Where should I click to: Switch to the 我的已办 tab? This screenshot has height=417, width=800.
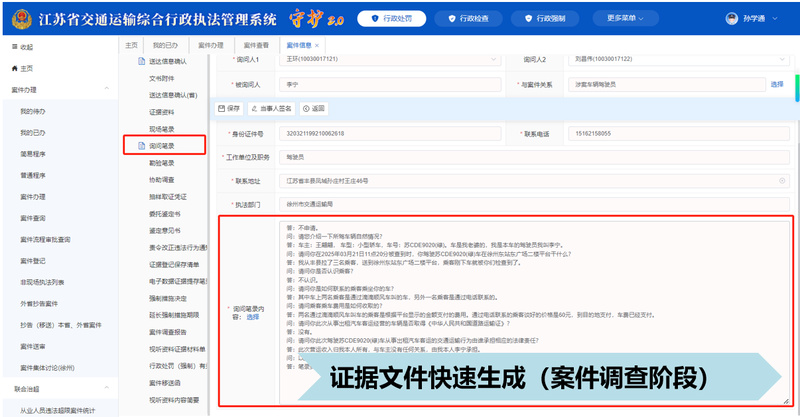coord(164,45)
